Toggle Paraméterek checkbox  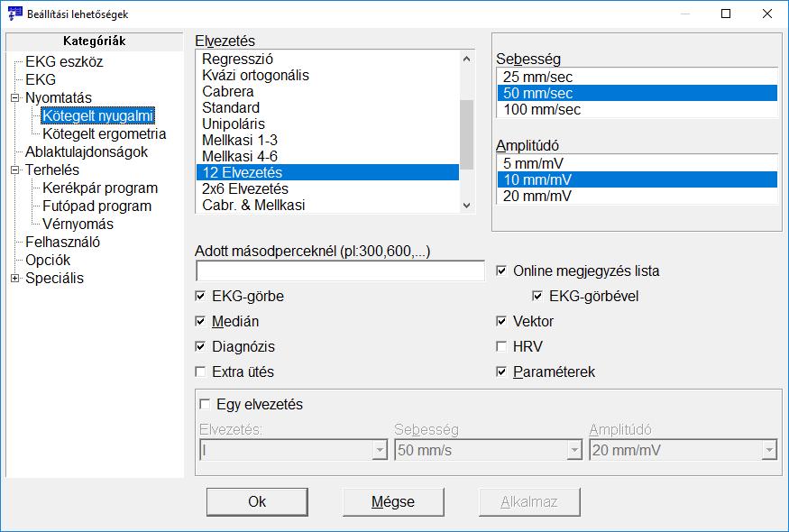tap(501, 371)
